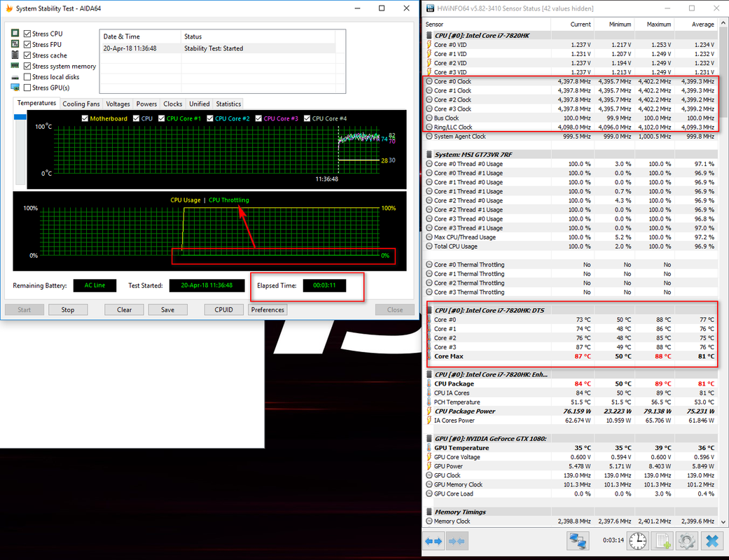Click chip icon of Memory Timings group
This screenshot has height=560, width=729.
(429, 512)
